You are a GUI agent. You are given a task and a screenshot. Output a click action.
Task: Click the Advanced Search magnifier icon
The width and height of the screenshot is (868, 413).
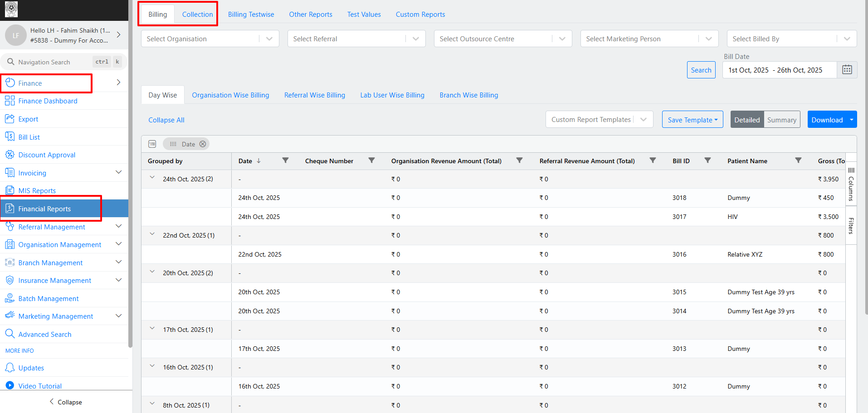click(10, 334)
